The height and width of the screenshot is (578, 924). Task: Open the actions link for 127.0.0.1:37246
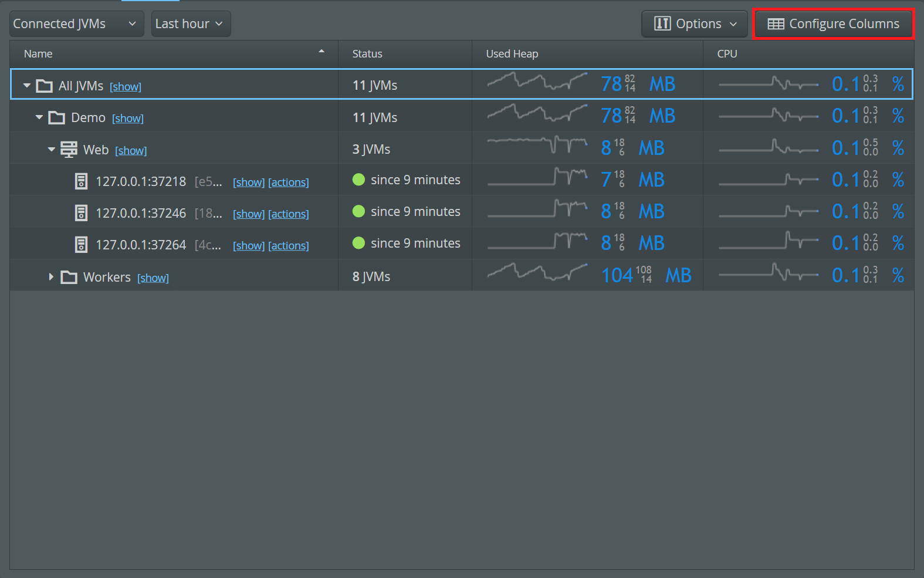tap(288, 214)
